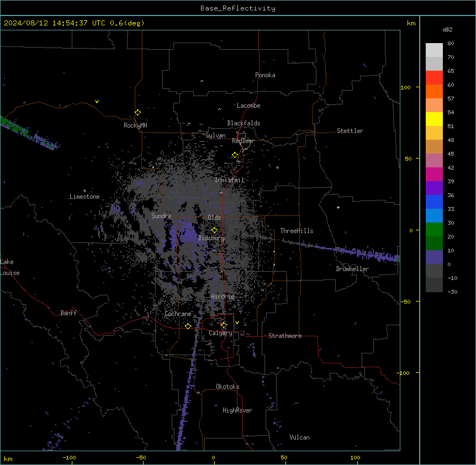Select the white asterisk marker east of RedDeer
The width and height of the screenshot is (476, 465).
pyautogui.click(x=277, y=167)
